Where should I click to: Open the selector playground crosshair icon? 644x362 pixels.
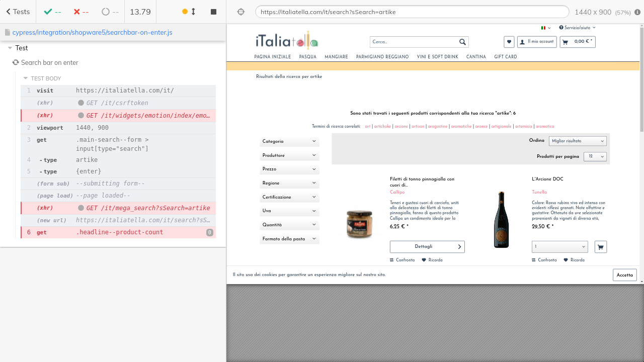coord(240,12)
